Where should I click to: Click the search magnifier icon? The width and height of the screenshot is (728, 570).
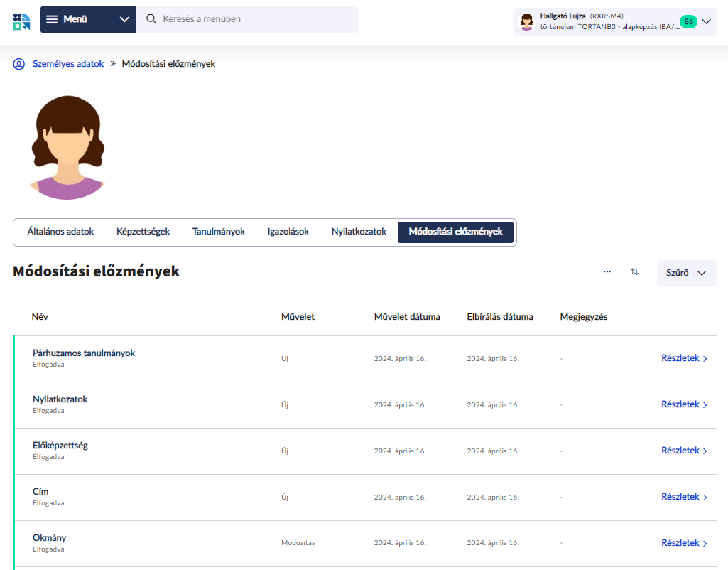coord(151,19)
